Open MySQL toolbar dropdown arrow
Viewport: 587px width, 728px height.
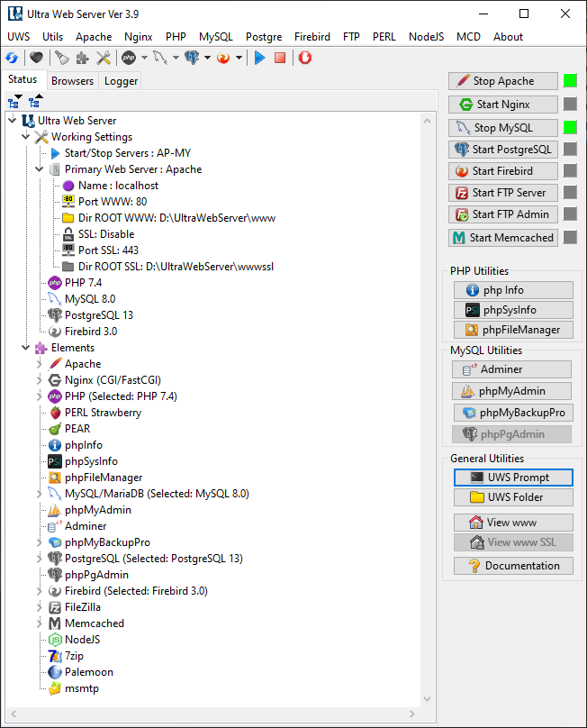[x=176, y=58]
